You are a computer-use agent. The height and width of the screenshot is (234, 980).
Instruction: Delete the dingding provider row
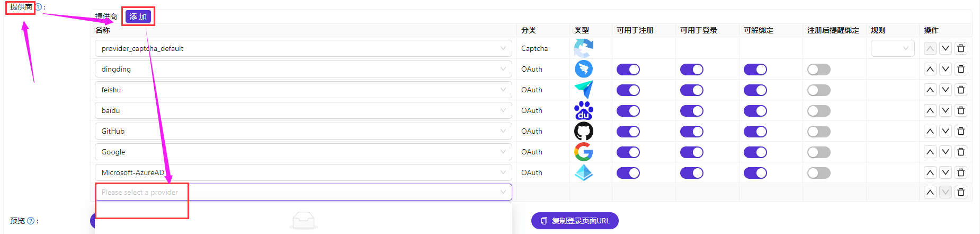(x=961, y=69)
